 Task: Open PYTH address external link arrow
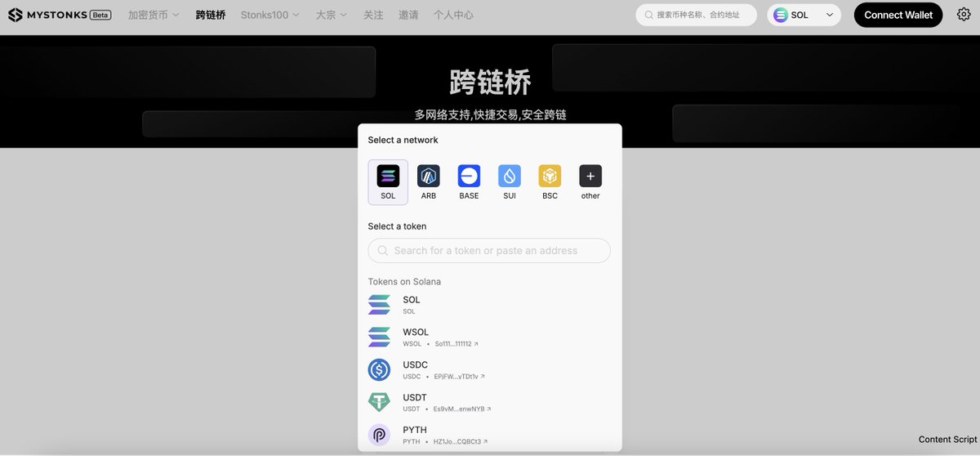click(485, 441)
